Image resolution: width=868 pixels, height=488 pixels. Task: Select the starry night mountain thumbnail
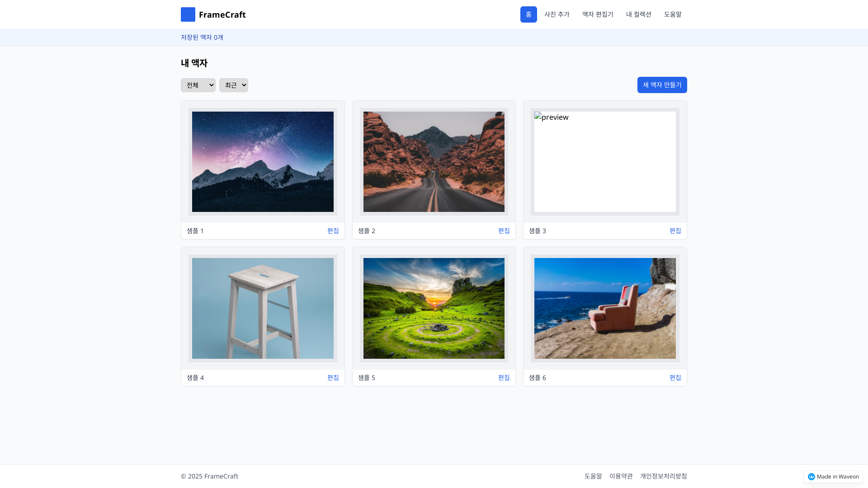click(x=263, y=162)
